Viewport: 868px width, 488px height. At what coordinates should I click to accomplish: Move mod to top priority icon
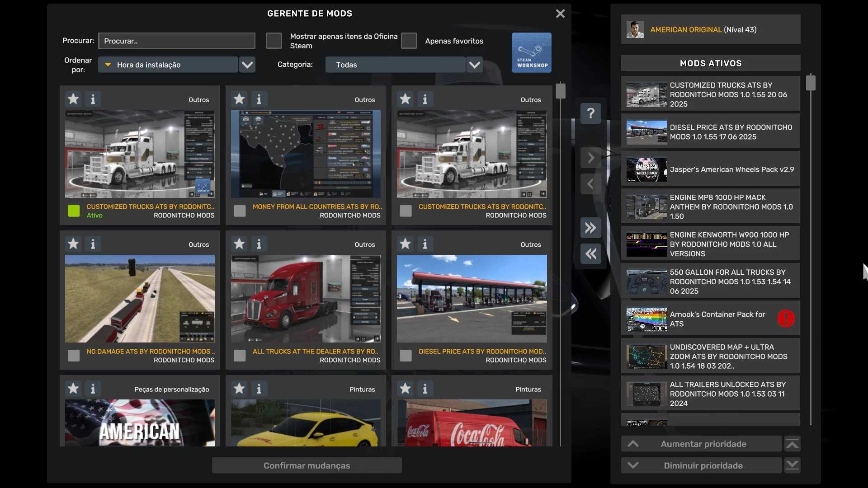792,444
